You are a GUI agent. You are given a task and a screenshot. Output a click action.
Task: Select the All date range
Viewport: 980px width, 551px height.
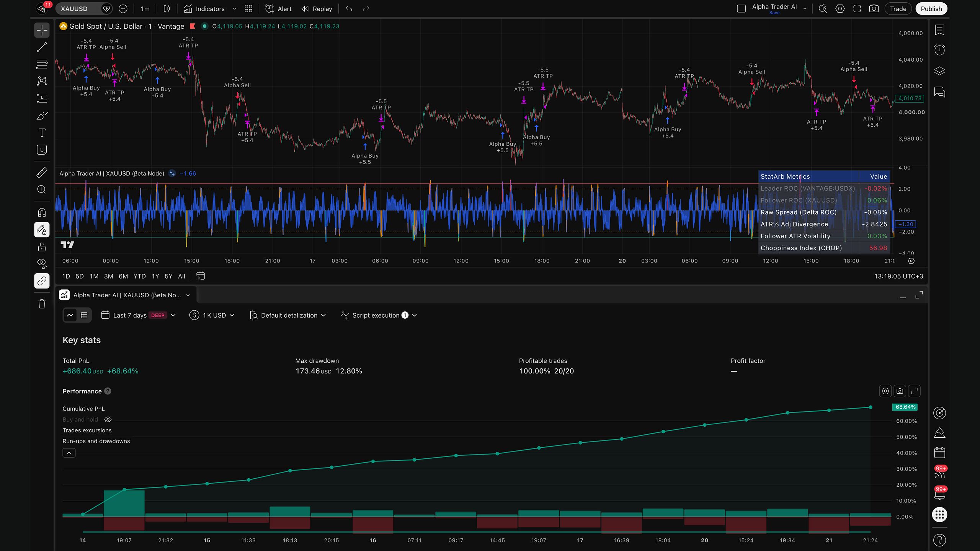pos(181,276)
